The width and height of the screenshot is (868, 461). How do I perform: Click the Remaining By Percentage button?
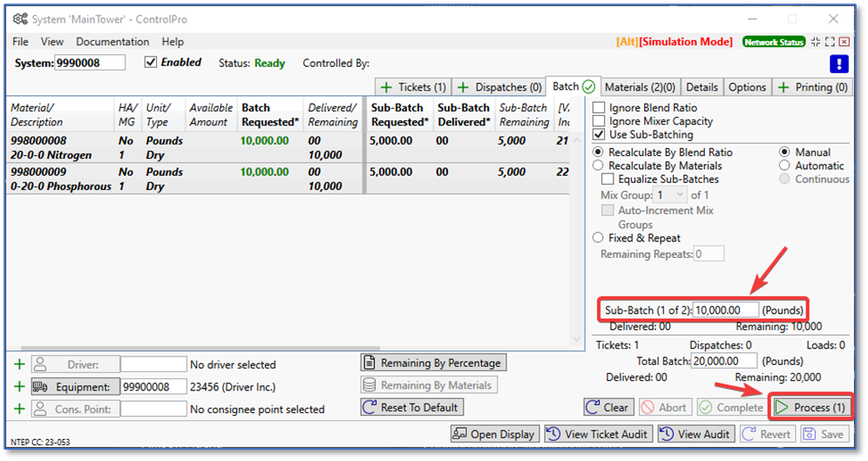[x=433, y=363]
